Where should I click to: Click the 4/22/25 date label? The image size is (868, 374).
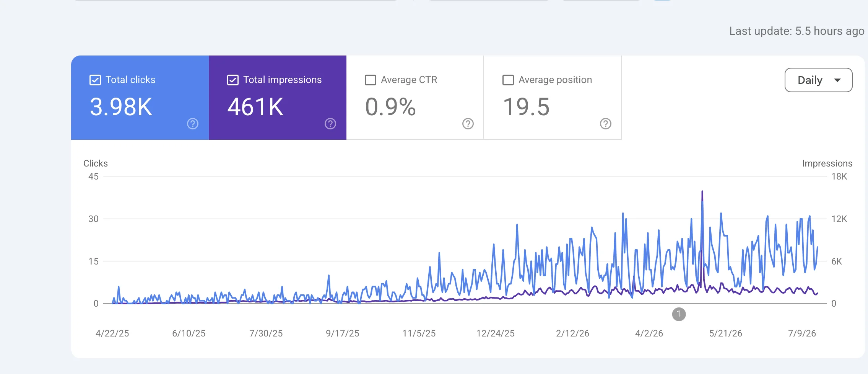pos(112,333)
